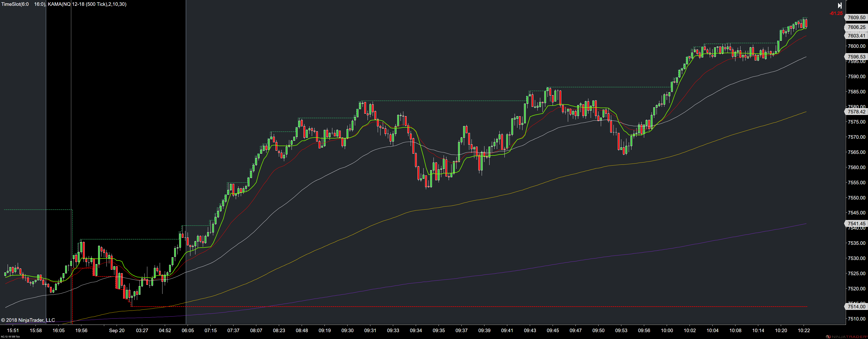Choose the 09:53 time axis label
Screen dimensions: 868x339
pyautogui.click(x=621, y=331)
